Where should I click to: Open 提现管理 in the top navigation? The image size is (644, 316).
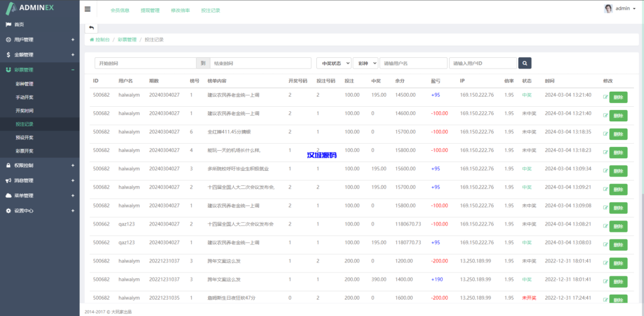150,11
